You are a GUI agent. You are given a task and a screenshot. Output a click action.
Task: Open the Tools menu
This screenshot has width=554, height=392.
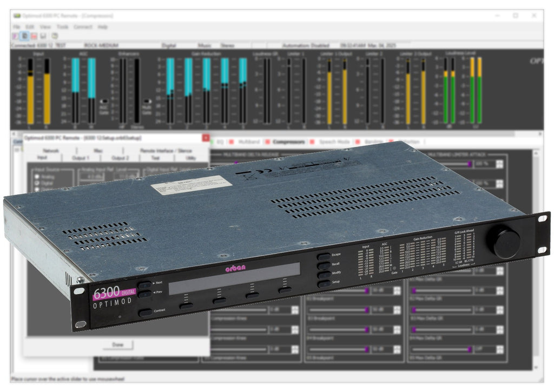click(62, 26)
